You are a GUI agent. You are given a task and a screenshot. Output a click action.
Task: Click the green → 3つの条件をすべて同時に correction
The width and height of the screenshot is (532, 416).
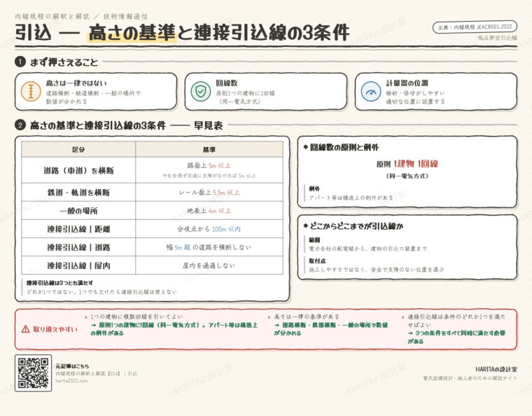456,337
